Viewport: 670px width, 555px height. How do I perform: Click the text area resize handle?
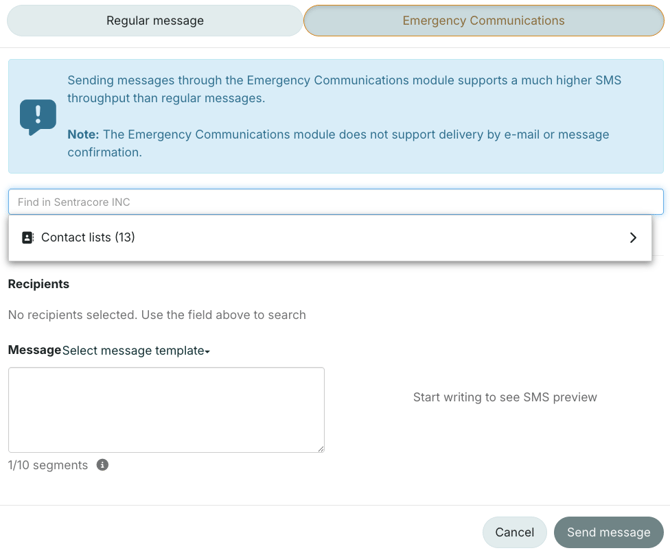[x=320, y=448]
